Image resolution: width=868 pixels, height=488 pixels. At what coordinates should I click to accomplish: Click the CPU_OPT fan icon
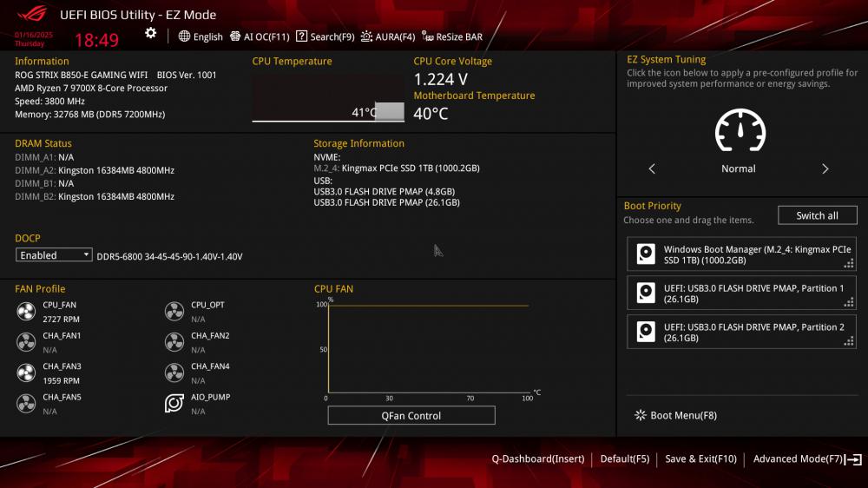pos(174,312)
